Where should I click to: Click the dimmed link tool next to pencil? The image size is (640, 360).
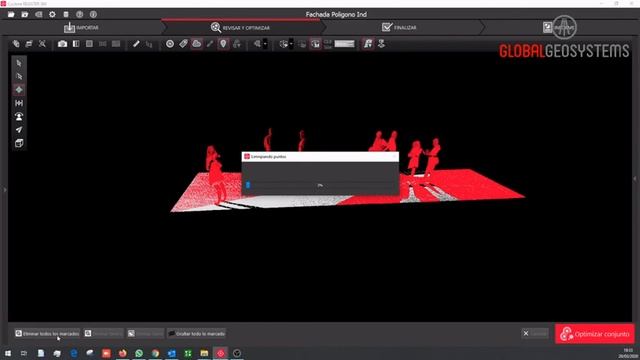149,44
